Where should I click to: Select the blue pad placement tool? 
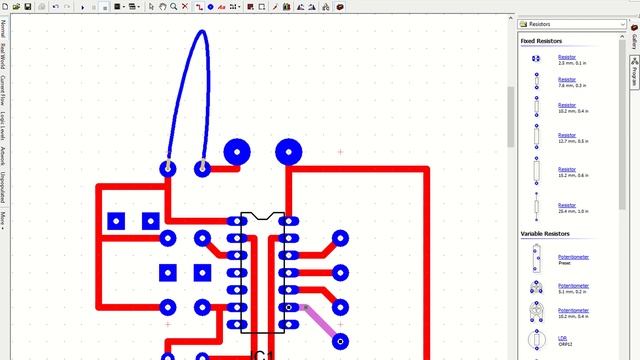click(x=210, y=7)
